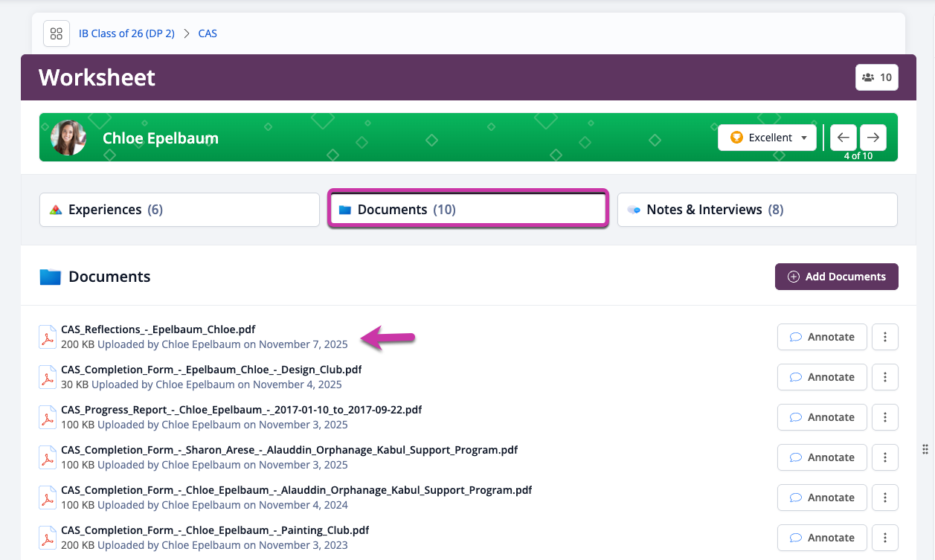Image resolution: width=935 pixels, height=560 pixels.
Task: Open CAS_Completion_Form Chloe_Epelbaum Alauddin Orphanage file
Action: (x=296, y=490)
